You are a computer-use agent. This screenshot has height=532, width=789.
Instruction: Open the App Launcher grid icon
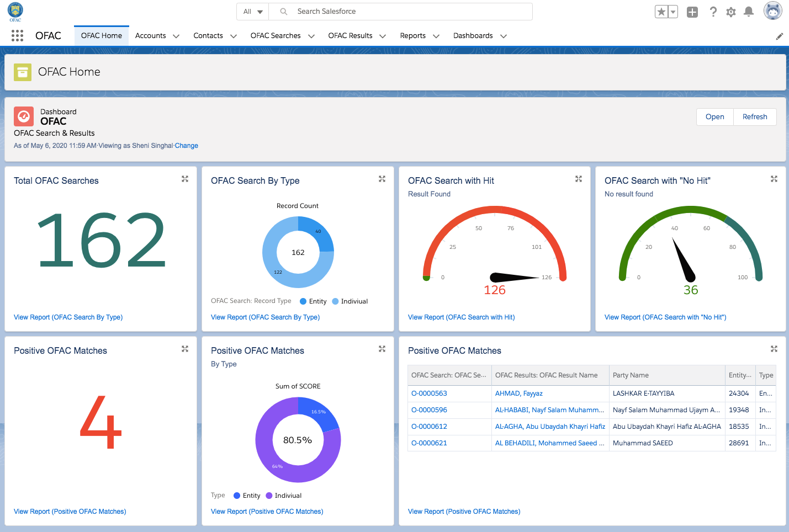17,36
